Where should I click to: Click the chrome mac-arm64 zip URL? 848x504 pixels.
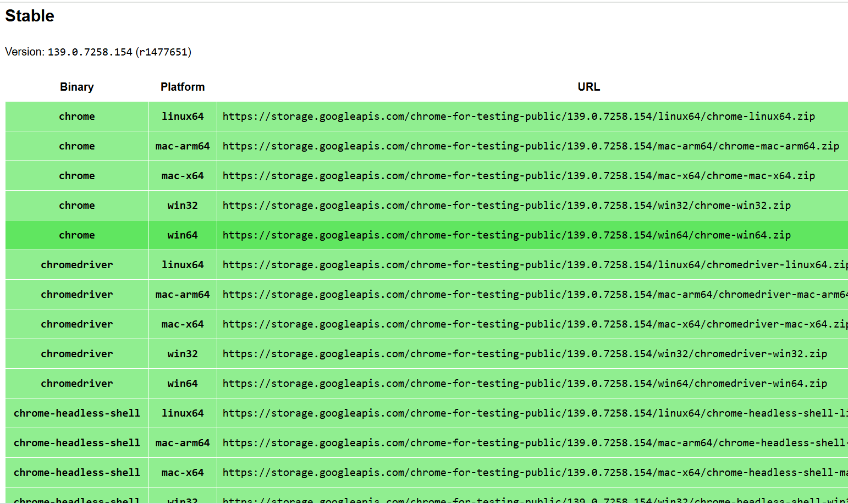pos(531,146)
